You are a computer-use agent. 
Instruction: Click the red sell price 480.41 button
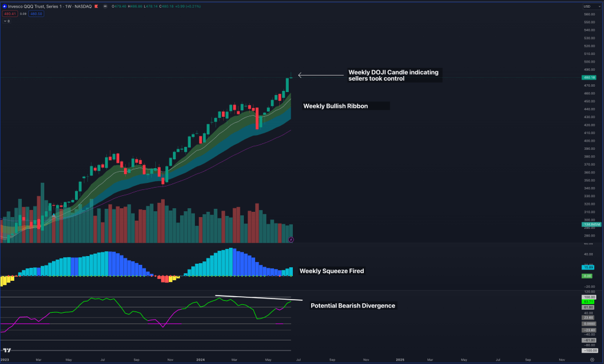click(x=10, y=14)
